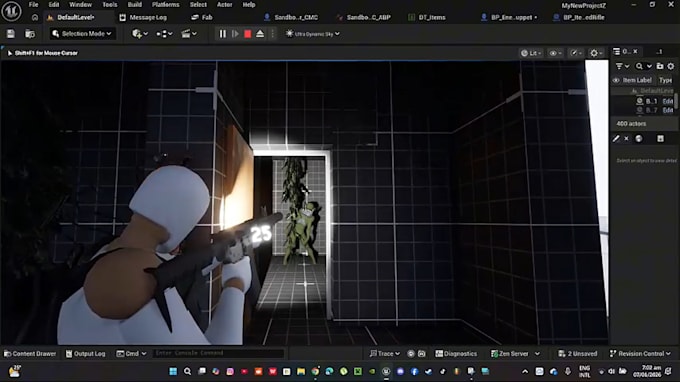The height and width of the screenshot is (382, 680).
Task: Open the add content dropdown
Action: (140, 34)
